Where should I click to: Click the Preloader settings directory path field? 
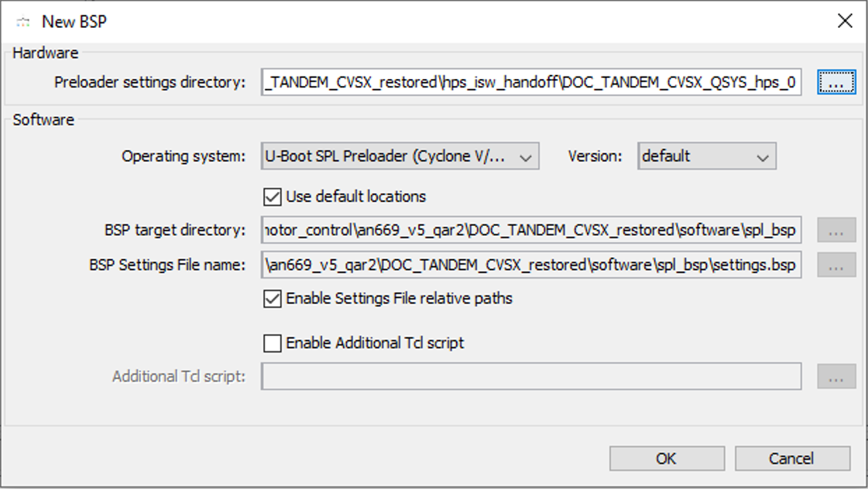click(x=531, y=82)
